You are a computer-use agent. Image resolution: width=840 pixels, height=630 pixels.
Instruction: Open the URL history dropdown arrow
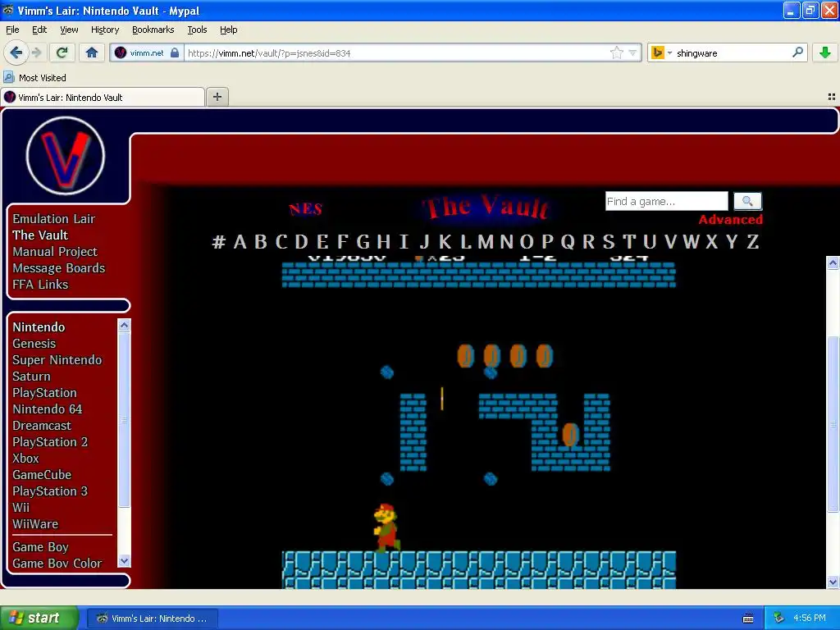pyautogui.click(x=632, y=52)
